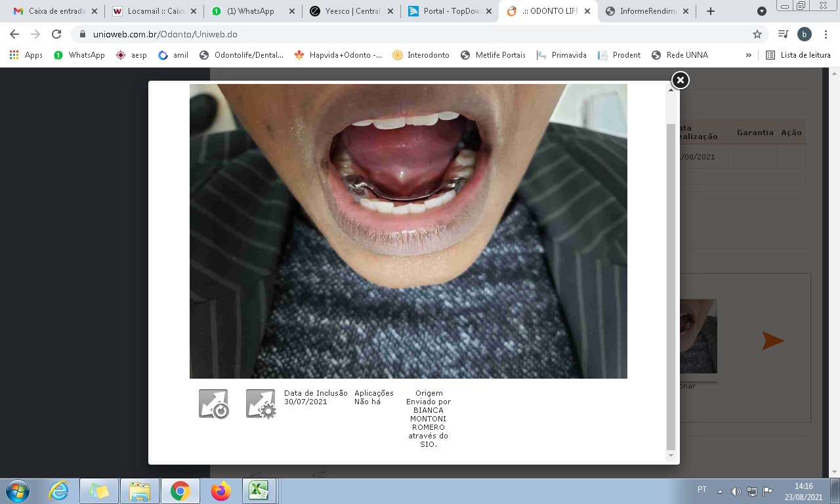This screenshot has width=840, height=504.
Task: Switch to the WhatsApp tab
Action: [250, 11]
